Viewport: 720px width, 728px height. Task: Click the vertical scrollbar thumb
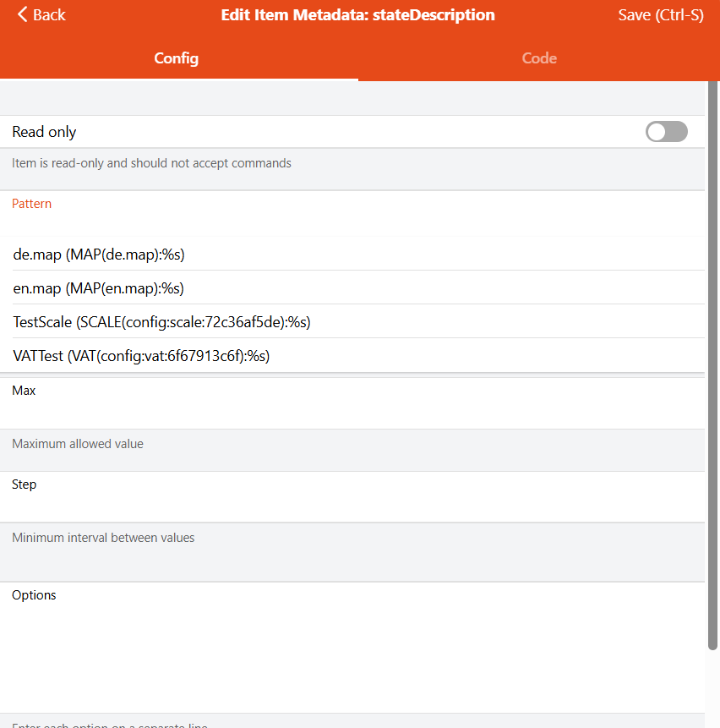[713, 364]
